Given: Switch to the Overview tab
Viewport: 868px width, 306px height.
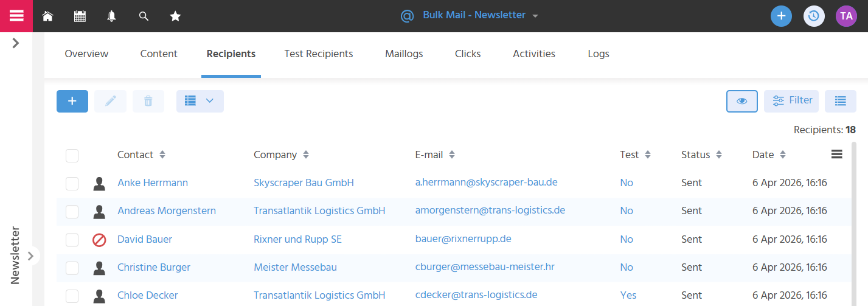Looking at the screenshot, I should coord(86,54).
